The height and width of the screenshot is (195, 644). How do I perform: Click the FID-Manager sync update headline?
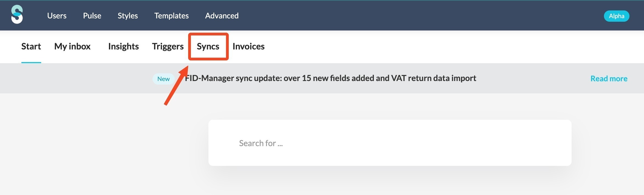(331, 78)
